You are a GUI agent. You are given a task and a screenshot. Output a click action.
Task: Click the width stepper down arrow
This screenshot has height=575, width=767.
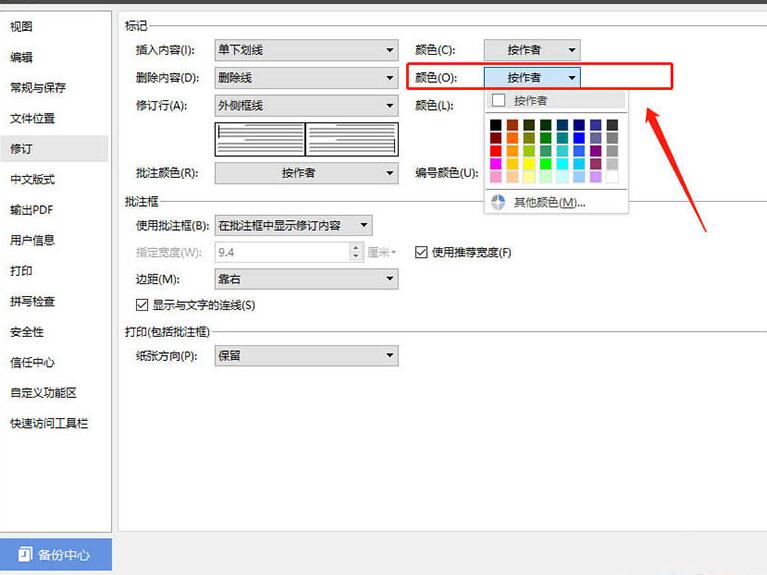tap(356, 257)
